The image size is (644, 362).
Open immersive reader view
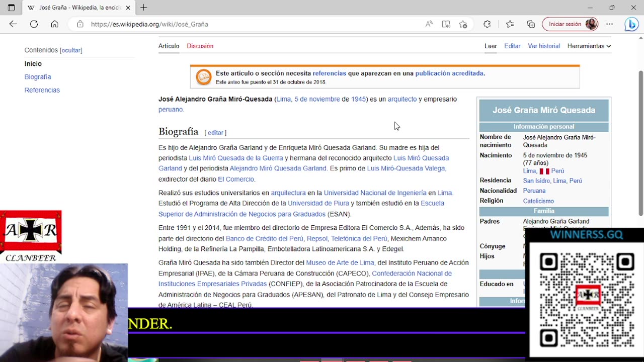(446, 24)
